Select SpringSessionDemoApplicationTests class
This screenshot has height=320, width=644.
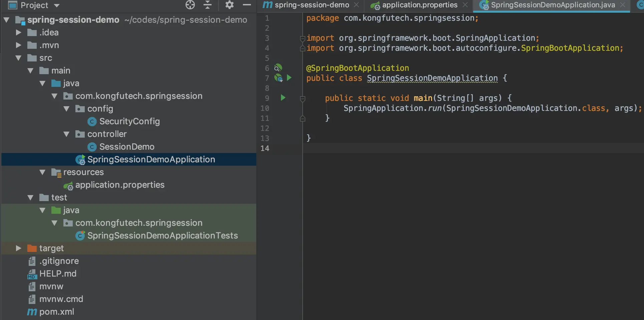point(163,236)
